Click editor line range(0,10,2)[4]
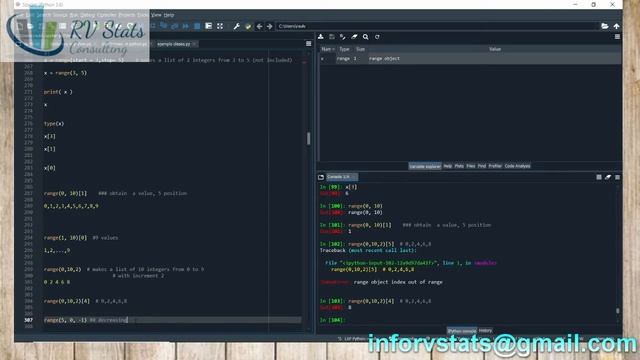 [x=85, y=301]
